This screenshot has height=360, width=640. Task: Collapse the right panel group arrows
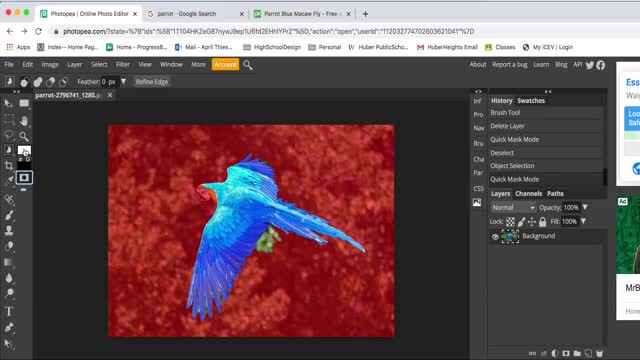pyautogui.click(x=548, y=91)
